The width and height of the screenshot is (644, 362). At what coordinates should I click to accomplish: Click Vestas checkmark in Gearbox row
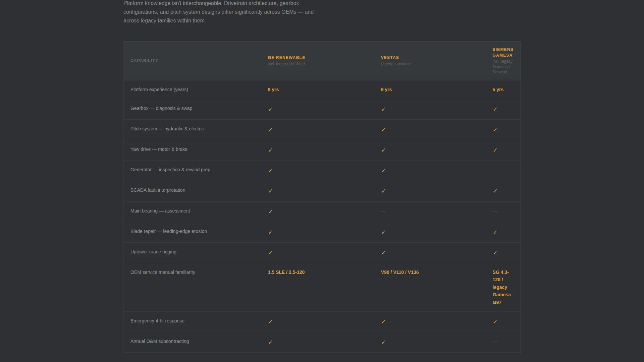(383, 109)
